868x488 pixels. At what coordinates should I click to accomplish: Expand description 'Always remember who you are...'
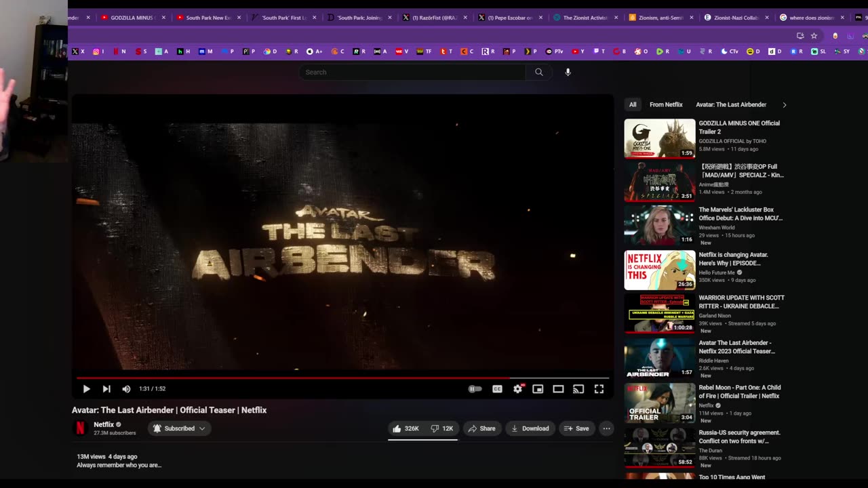coord(119,465)
